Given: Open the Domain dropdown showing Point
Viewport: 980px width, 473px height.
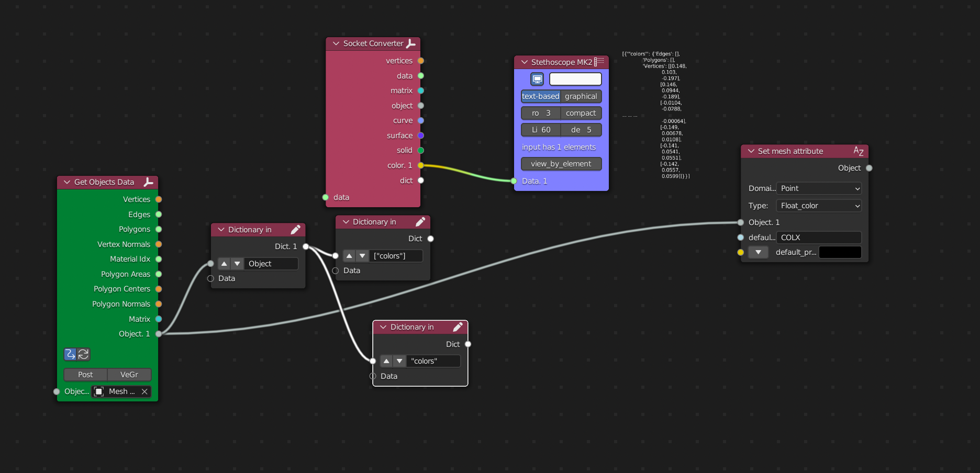Looking at the screenshot, I should point(819,188).
